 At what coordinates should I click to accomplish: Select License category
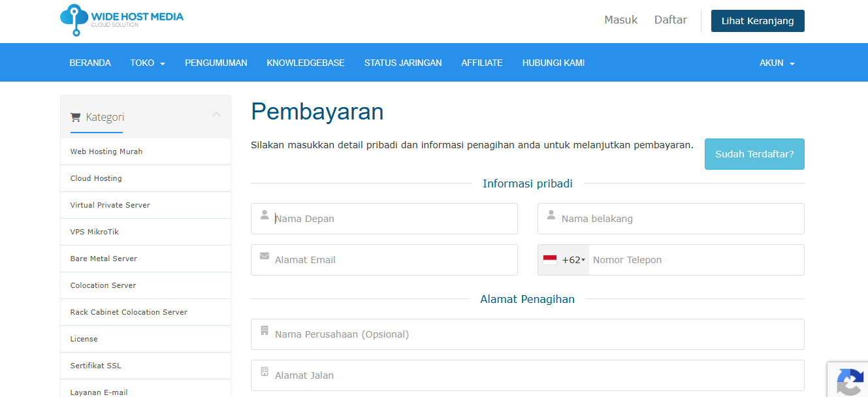(x=146, y=339)
